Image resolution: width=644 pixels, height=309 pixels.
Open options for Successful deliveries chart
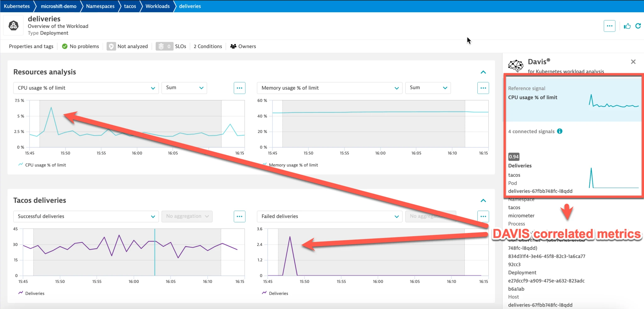pyautogui.click(x=239, y=216)
